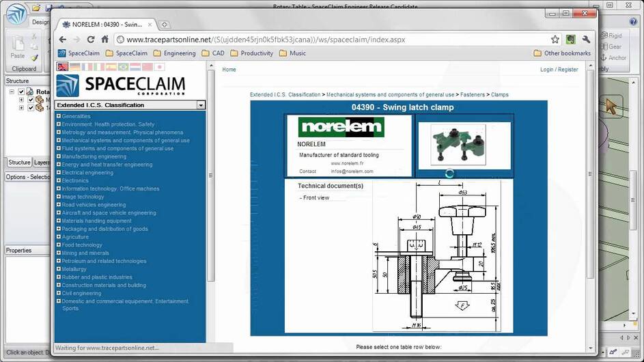This screenshot has width=644, height=362.
Task: Select the British flag language icon
Action: (x=62, y=66)
